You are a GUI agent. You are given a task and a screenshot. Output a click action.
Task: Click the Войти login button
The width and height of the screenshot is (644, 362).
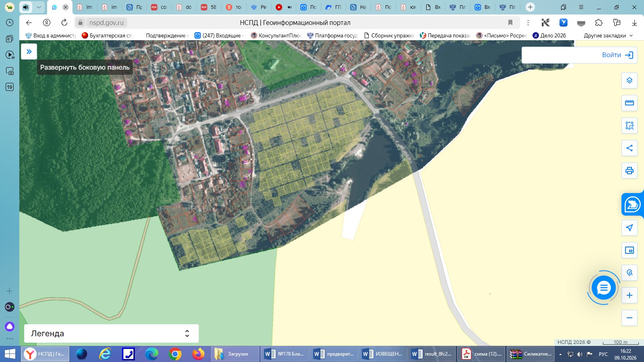pos(618,55)
